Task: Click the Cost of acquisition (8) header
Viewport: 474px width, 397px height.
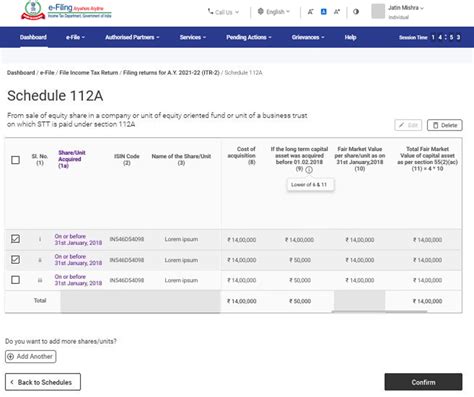Action: (242, 156)
